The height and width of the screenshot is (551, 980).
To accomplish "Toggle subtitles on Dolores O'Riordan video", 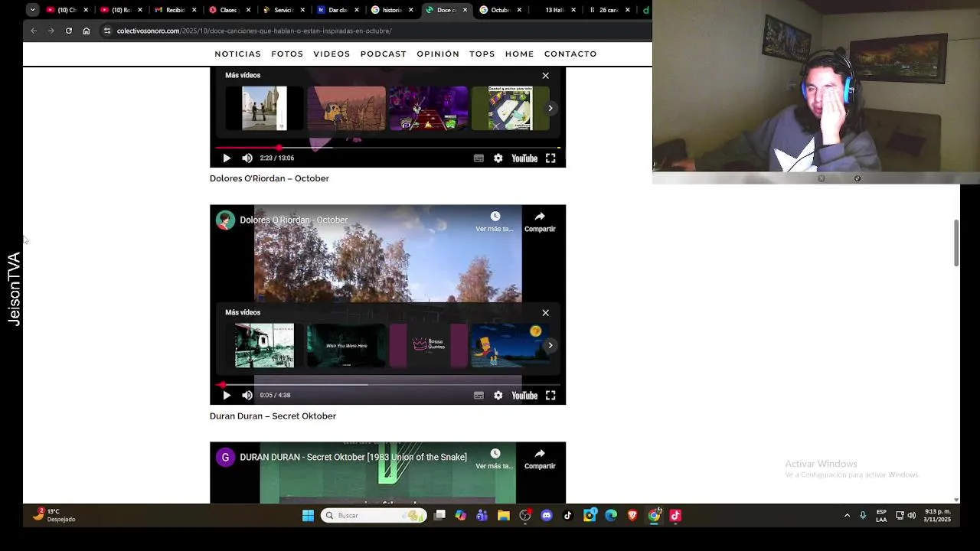I will tap(479, 396).
